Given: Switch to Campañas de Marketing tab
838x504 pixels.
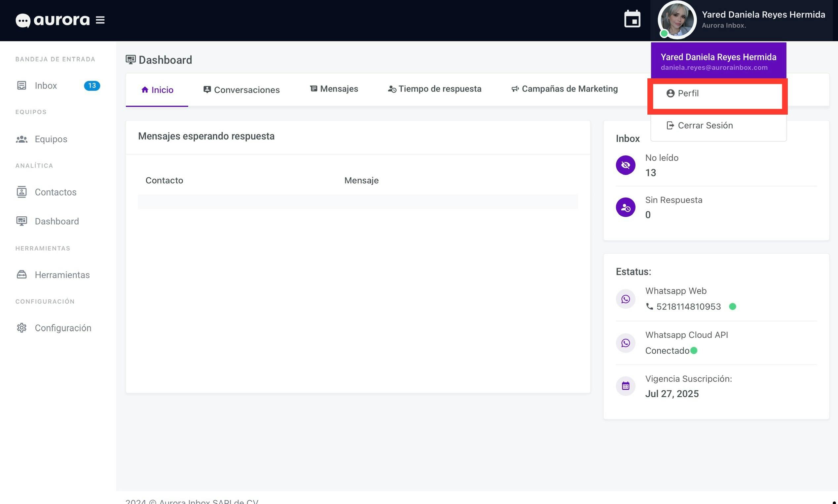Looking at the screenshot, I should [x=564, y=89].
